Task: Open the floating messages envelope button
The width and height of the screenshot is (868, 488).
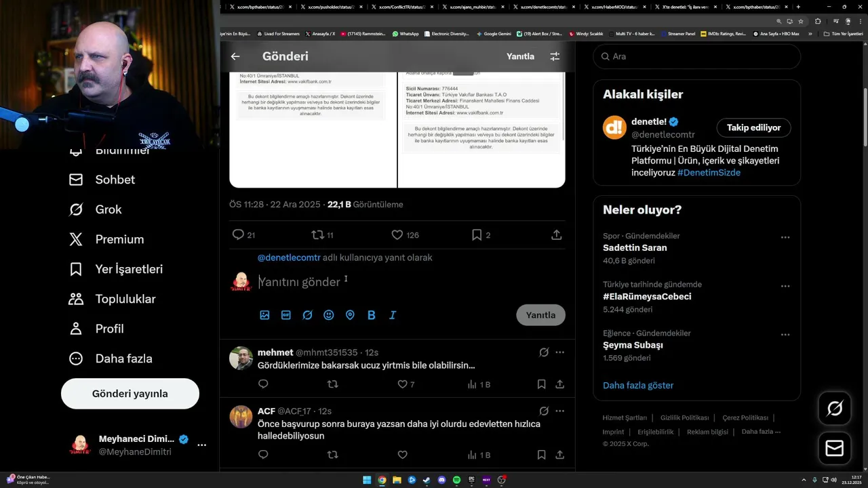Action: (835, 449)
